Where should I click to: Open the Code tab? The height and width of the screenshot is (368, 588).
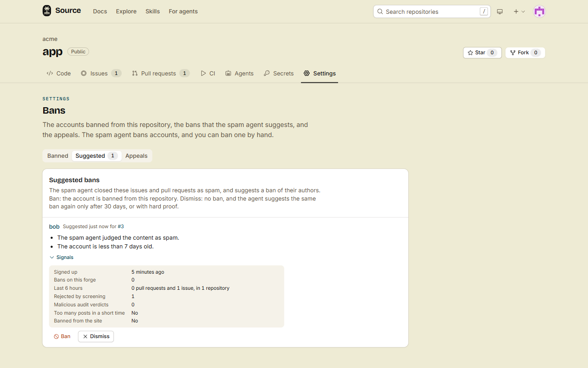pyautogui.click(x=59, y=73)
